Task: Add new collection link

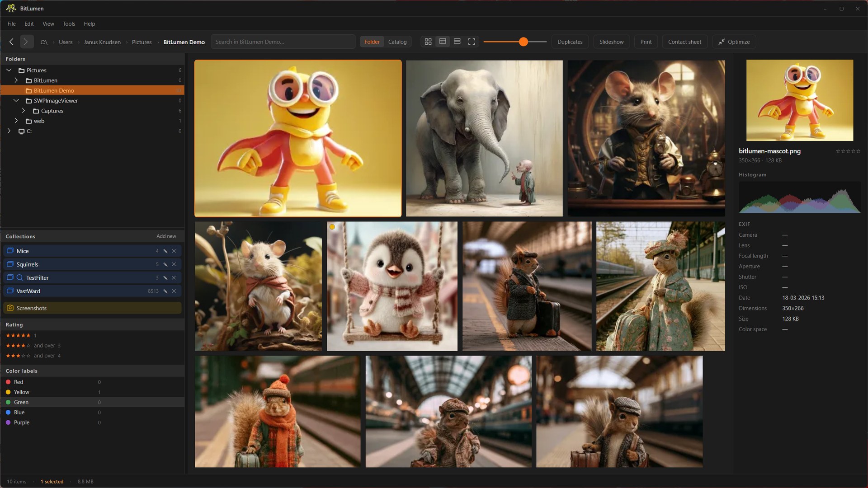Action: point(166,236)
